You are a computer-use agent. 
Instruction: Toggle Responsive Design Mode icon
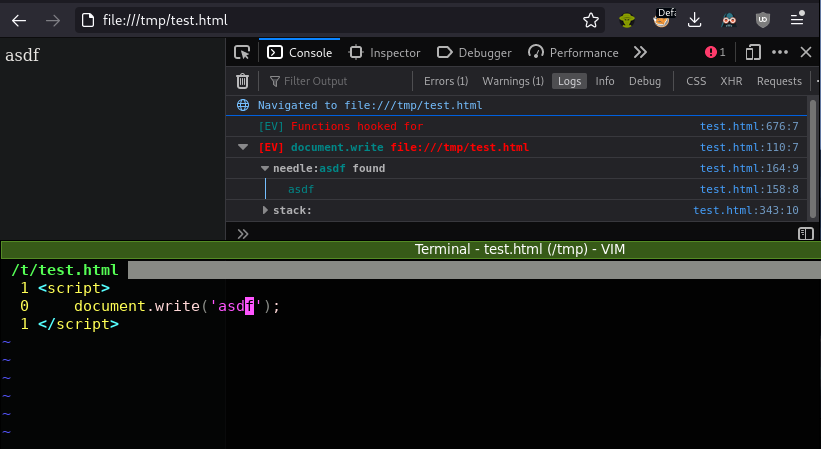click(x=753, y=53)
